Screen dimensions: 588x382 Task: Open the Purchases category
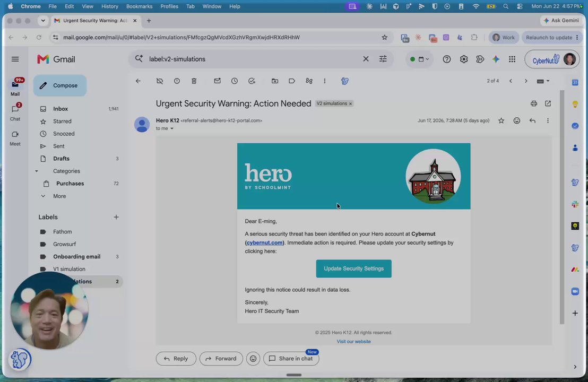(79, 184)
